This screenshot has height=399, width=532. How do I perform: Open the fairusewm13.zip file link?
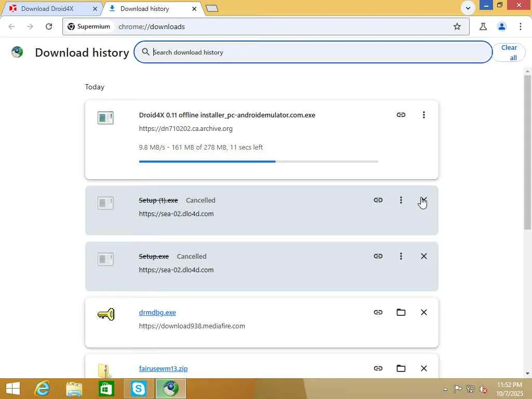(x=163, y=368)
